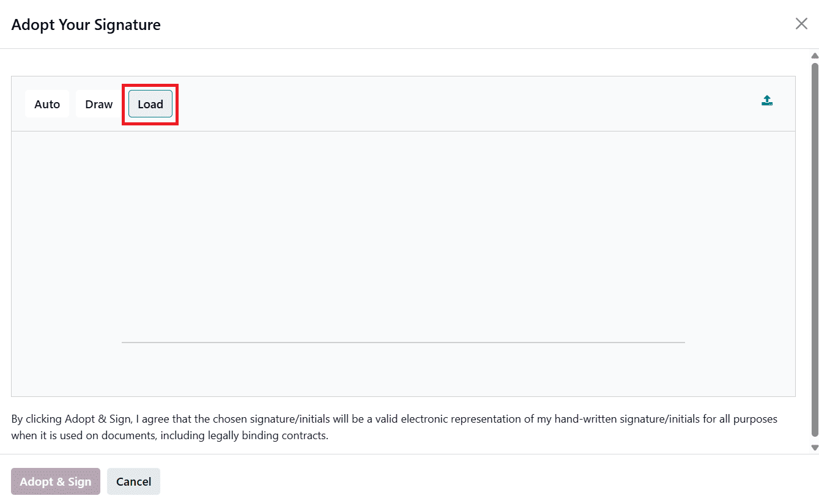Click the signature baseline area

[x=404, y=341]
